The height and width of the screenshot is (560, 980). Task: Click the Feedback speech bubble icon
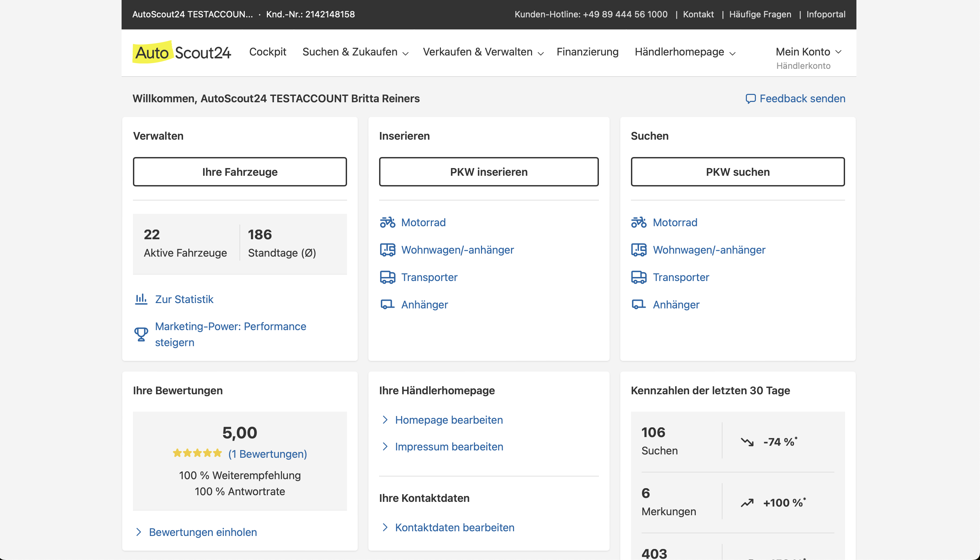(x=750, y=99)
